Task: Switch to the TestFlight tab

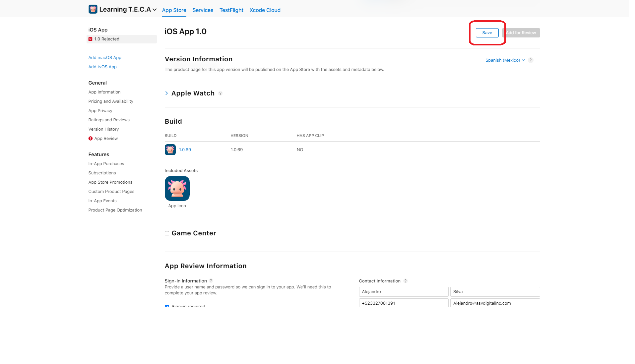Action: (x=231, y=10)
